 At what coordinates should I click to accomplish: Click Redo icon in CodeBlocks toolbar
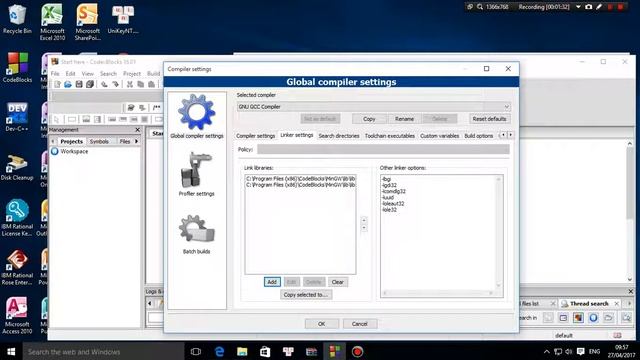click(x=116, y=84)
